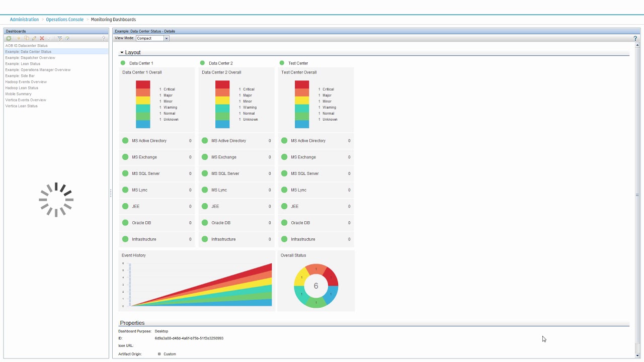
Task: Click JEE status in Data Center 2
Action: point(205,206)
